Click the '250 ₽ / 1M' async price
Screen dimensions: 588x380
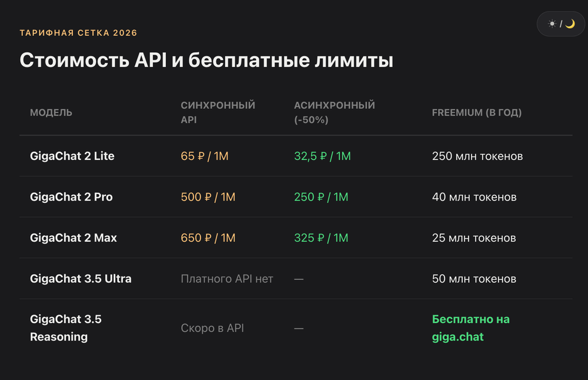pos(321,197)
